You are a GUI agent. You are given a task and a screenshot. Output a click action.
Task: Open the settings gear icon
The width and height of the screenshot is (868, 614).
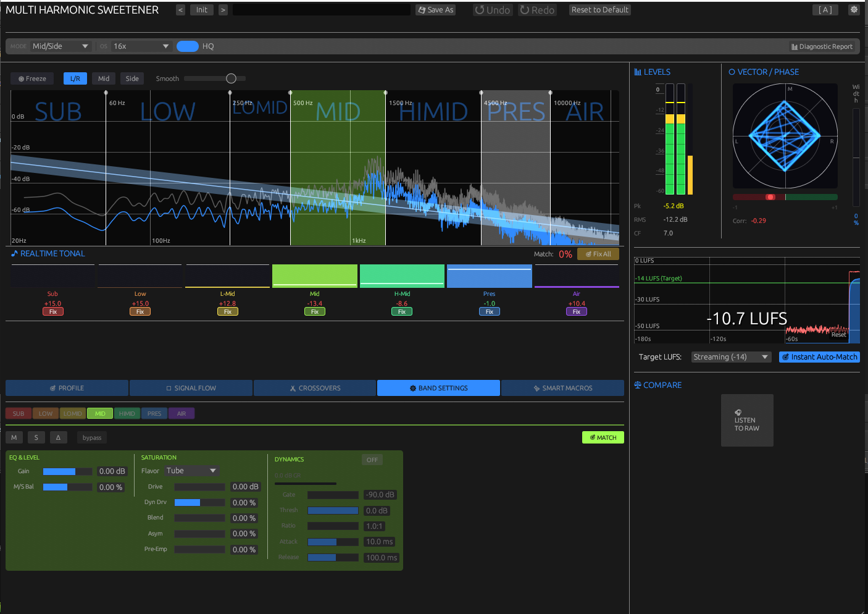point(854,10)
